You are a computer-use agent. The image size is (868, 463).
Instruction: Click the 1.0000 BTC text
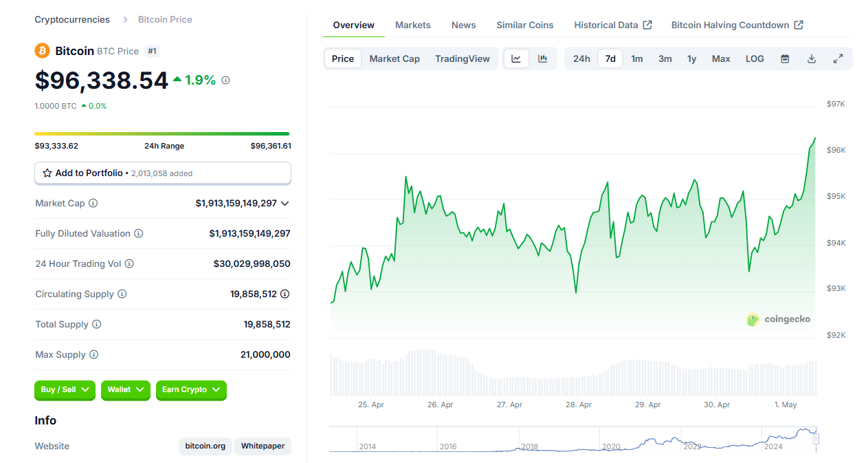pos(56,106)
